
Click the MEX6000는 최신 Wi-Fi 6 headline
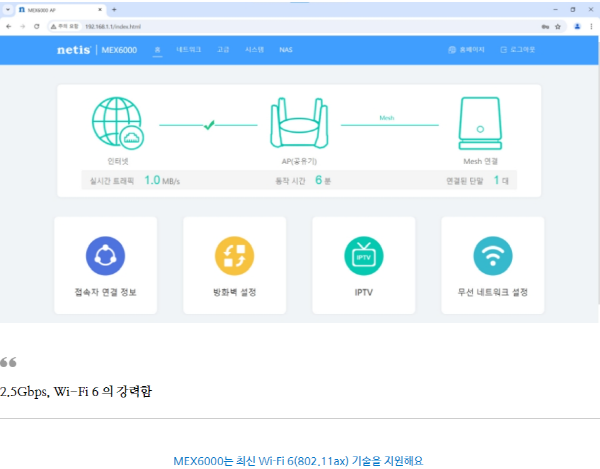tap(298, 461)
